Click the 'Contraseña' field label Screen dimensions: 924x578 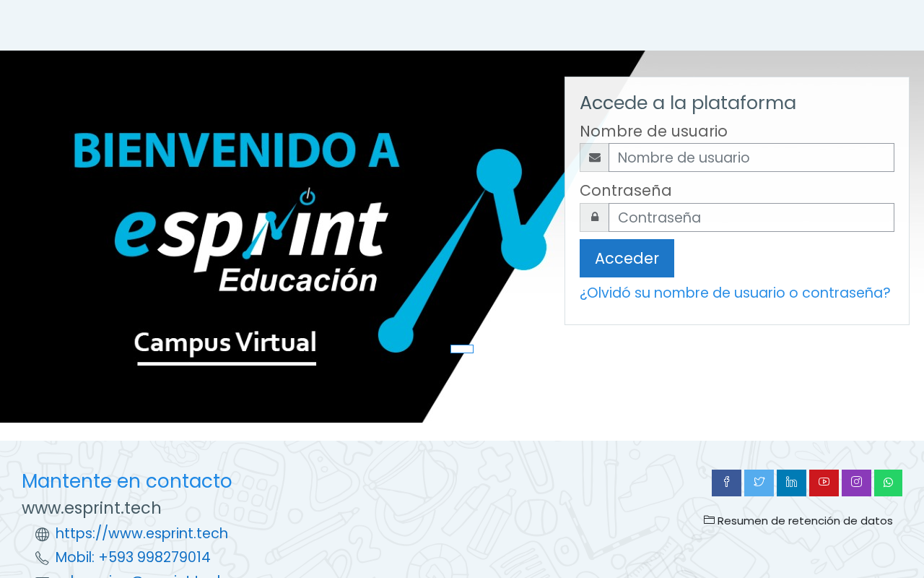click(626, 191)
